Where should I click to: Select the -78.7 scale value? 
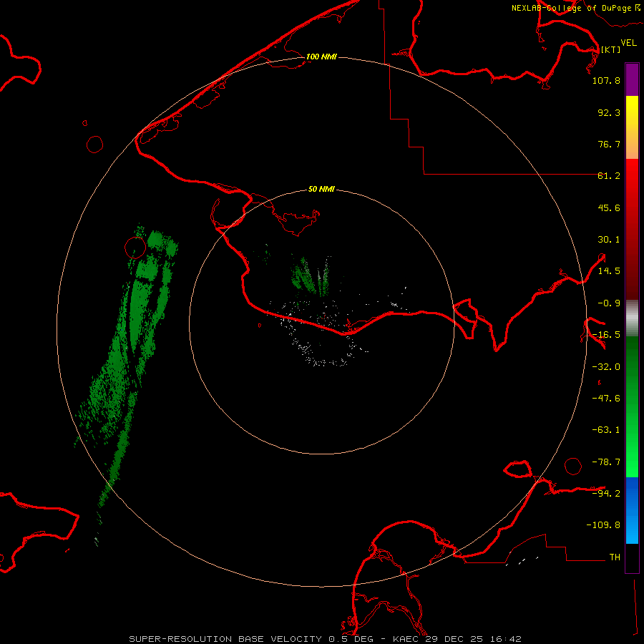pyautogui.click(x=606, y=462)
